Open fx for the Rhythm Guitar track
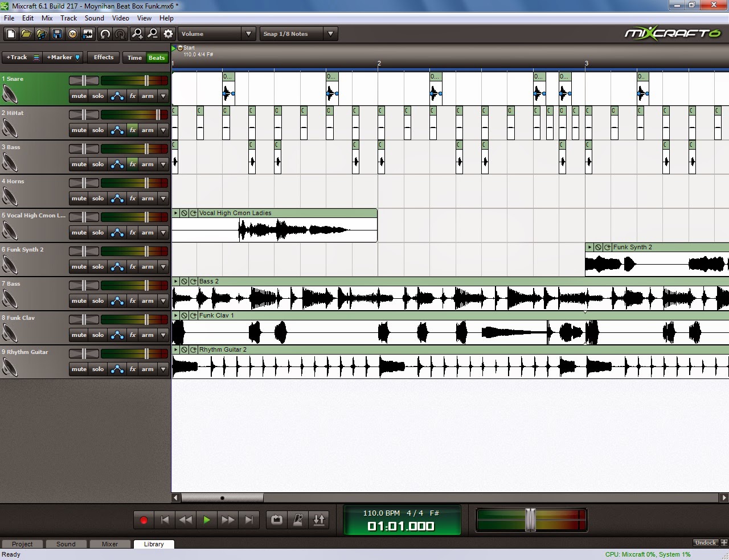 point(133,369)
